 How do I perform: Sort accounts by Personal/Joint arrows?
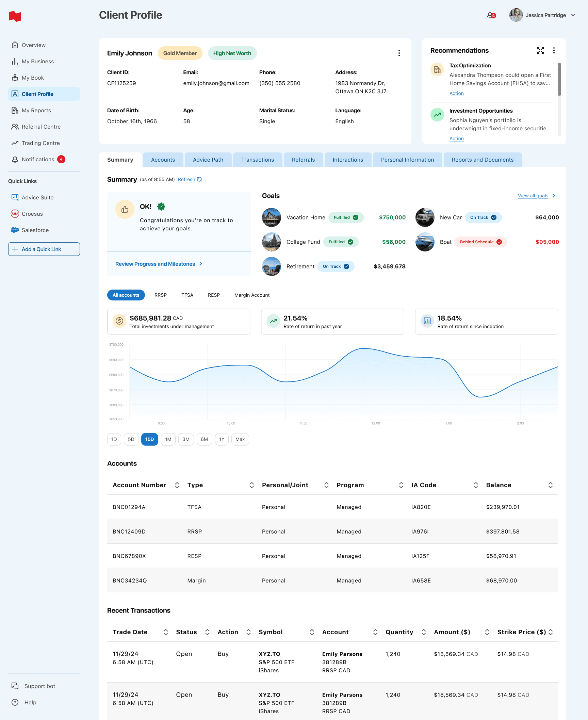point(326,485)
